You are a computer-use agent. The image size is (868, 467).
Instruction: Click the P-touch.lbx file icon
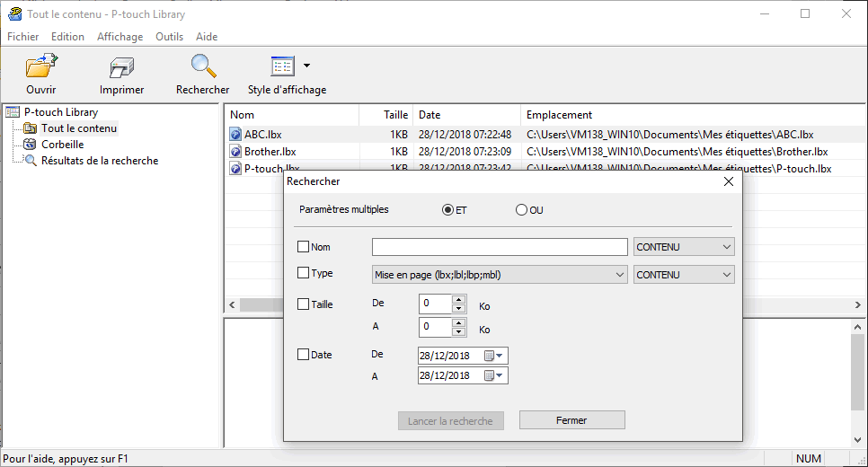click(235, 168)
